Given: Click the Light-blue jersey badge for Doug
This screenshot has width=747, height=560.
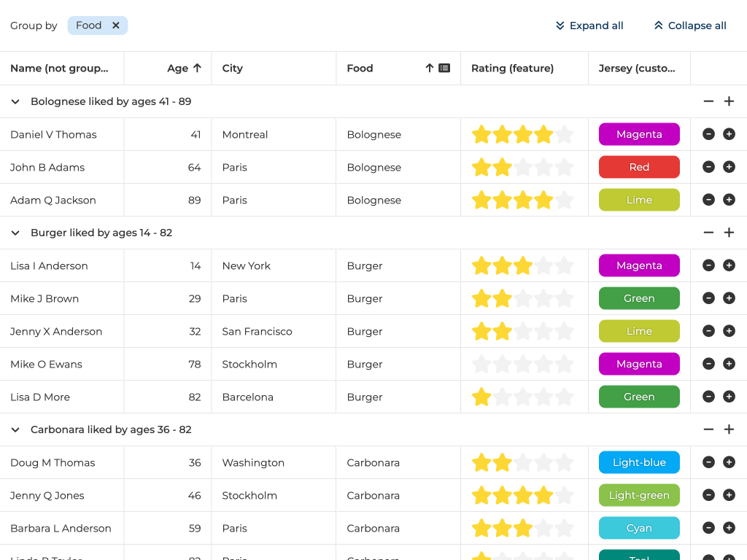Looking at the screenshot, I should (x=639, y=462).
